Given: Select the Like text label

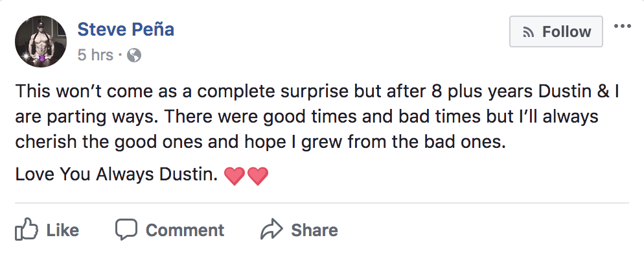Looking at the screenshot, I should tap(62, 230).
